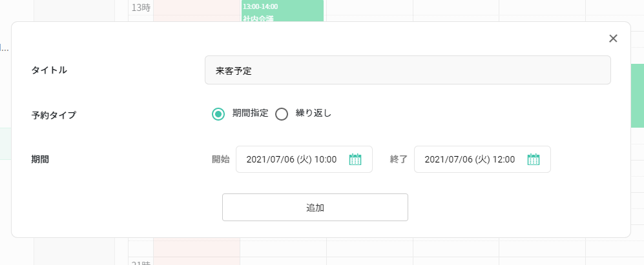Click the truncated blue link at left edge
The width and height of the screenshot is (644, 265).
(4, 48)
